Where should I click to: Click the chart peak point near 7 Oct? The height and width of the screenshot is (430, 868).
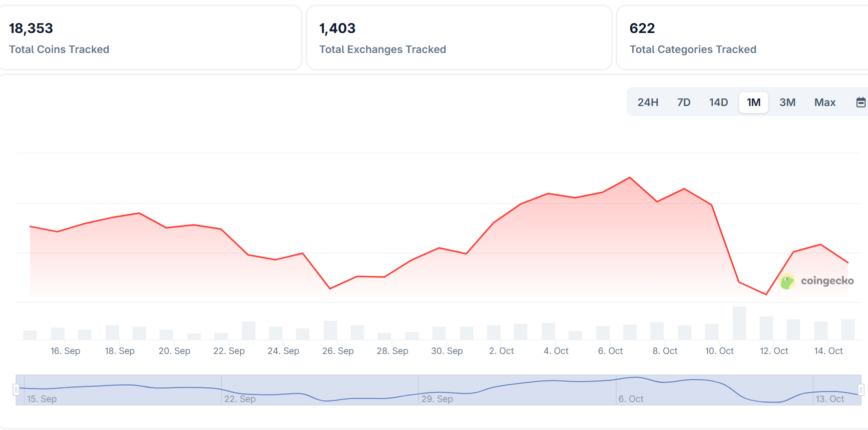pos(630,177)
